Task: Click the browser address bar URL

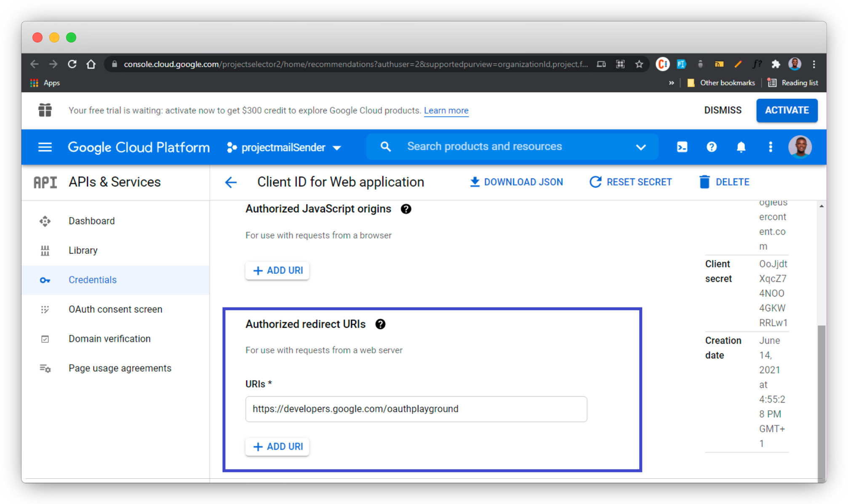Action: 356,64
